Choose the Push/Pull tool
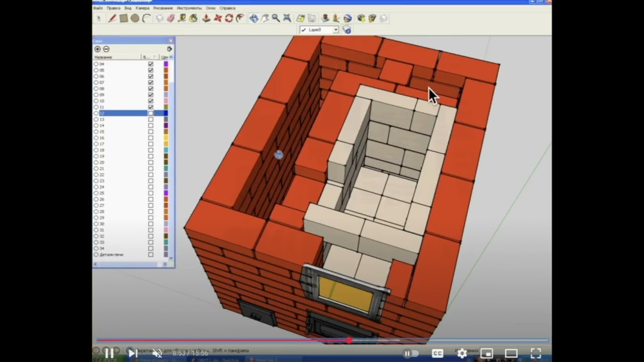 click(x=206, y=18)
